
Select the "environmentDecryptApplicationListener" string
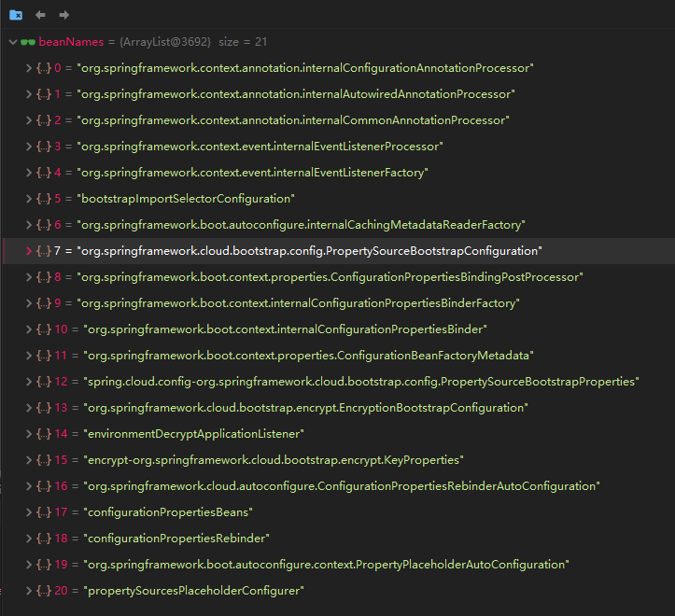(193, 434)
